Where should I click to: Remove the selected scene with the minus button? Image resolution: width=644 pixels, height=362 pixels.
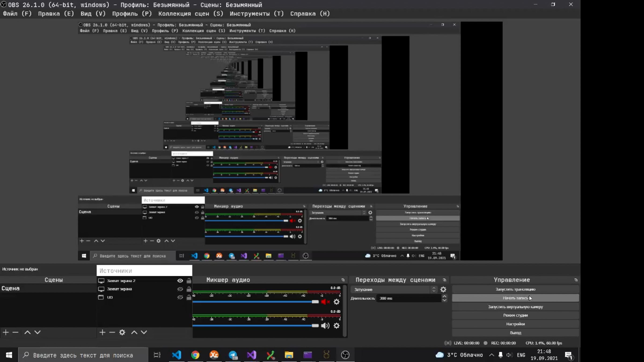pos(15,333)
